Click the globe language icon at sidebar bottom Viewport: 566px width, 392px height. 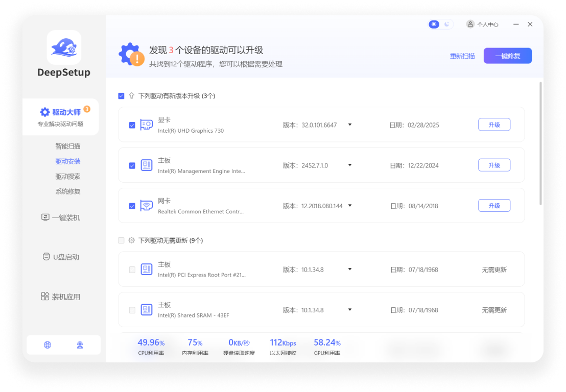coord(48,345)
